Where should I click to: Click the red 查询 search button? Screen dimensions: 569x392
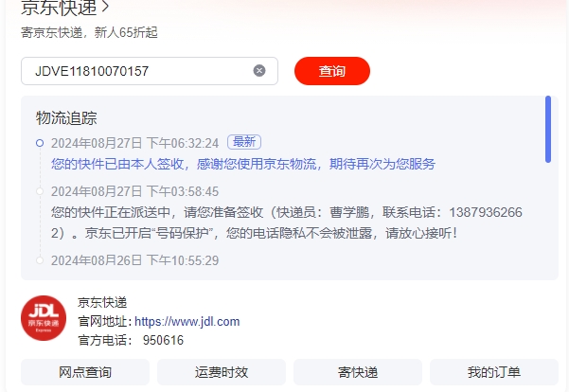tap(332, 71)
